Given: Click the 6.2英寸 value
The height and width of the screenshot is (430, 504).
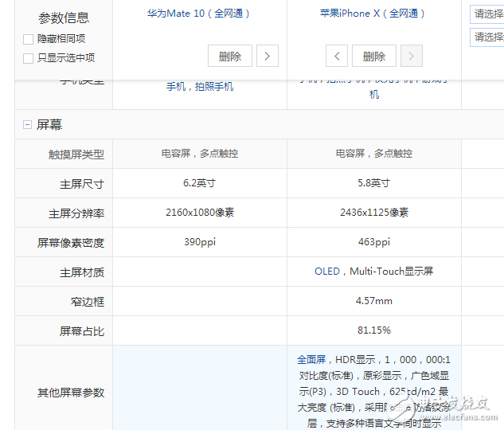Looking at the screenshot, I should point(200,183).
